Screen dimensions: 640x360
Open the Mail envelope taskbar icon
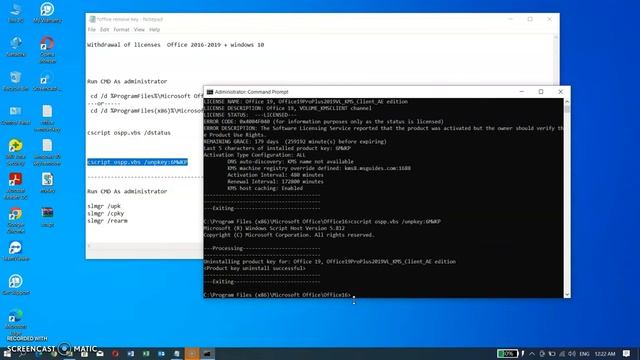click(x=100, y=353)
